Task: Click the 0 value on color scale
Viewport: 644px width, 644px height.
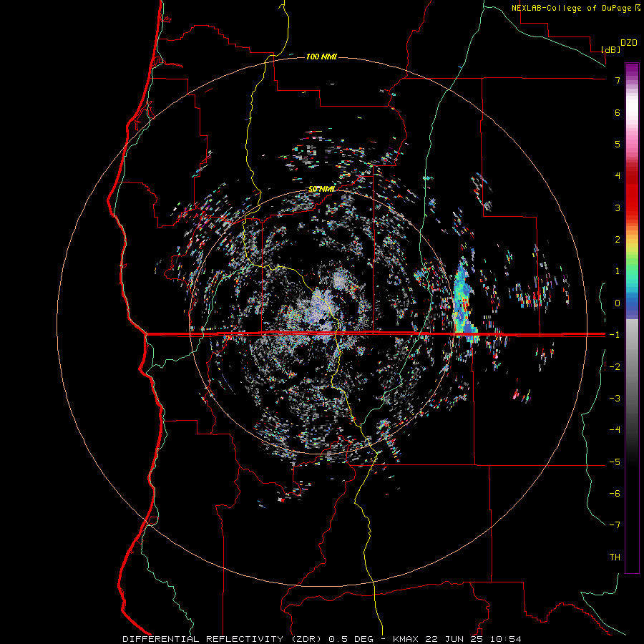Action: point(618,303)
